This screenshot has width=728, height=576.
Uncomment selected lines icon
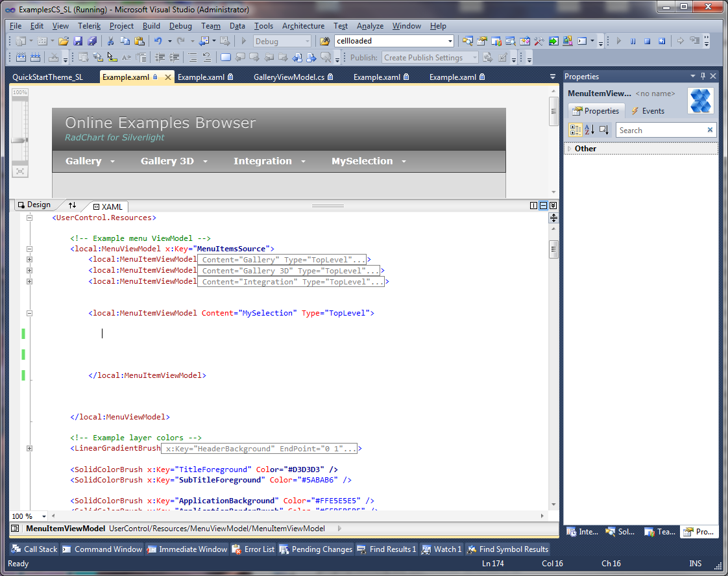pos(207,58)
